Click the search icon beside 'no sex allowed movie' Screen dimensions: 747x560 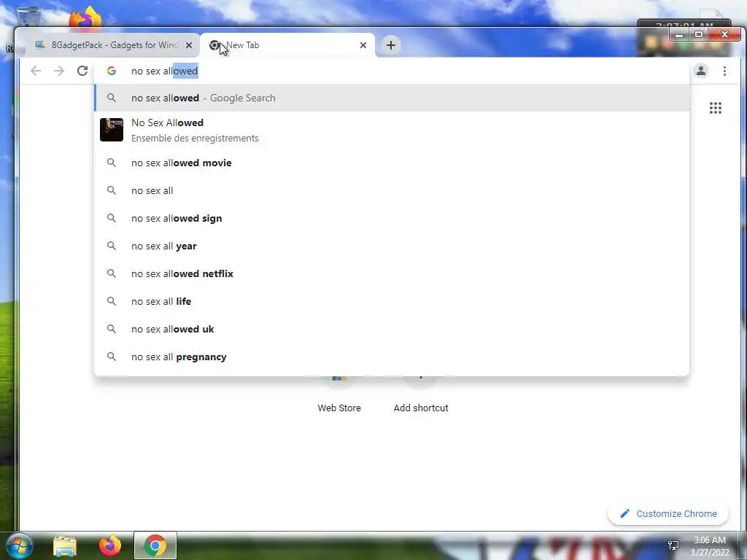112,163
